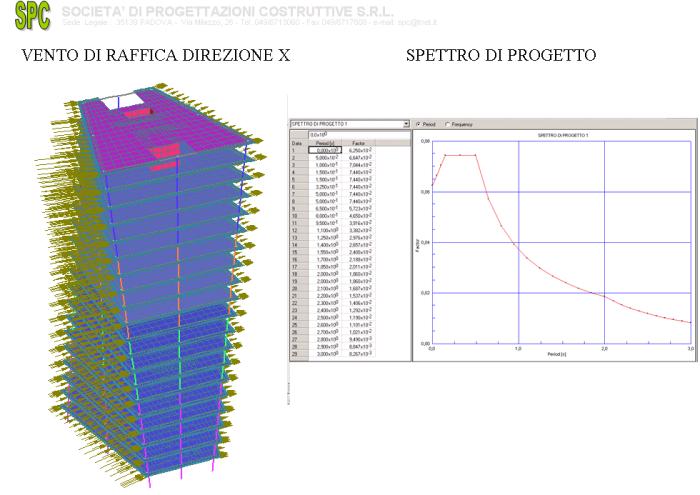
Task: Open the SPETTRO DI PROGETTO 1 dropdown
Action: 405,124
